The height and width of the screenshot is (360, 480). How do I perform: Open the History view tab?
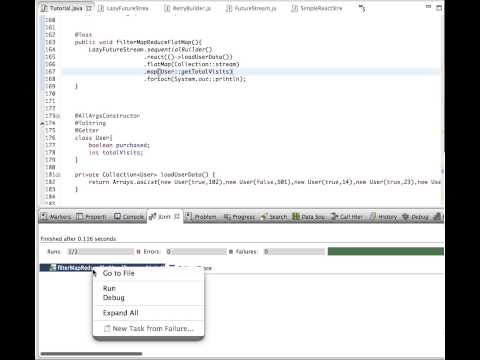click(x=383, y=217)
